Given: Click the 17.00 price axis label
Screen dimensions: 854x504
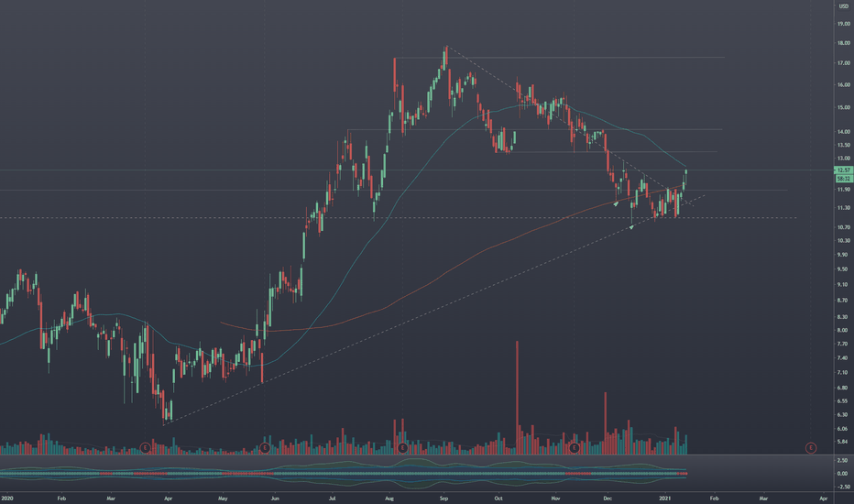Looking at the screenshot, I should 844,63.
